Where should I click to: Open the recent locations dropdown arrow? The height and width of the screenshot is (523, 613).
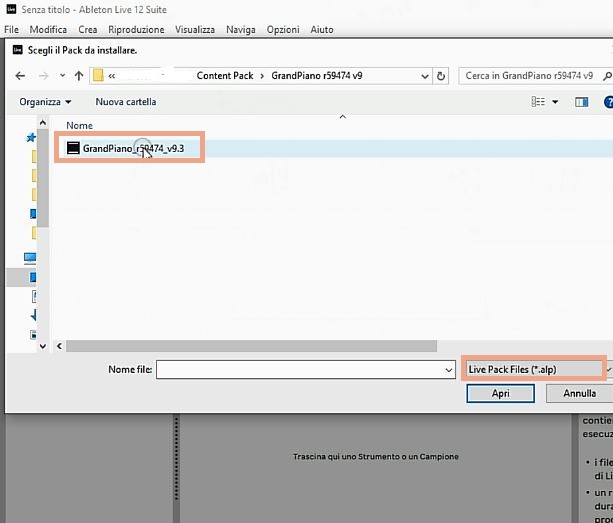click(x=60, y=76)
